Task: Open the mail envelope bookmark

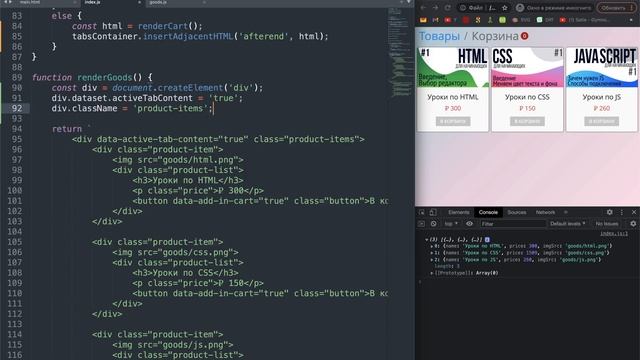Action: pos(423,20)
